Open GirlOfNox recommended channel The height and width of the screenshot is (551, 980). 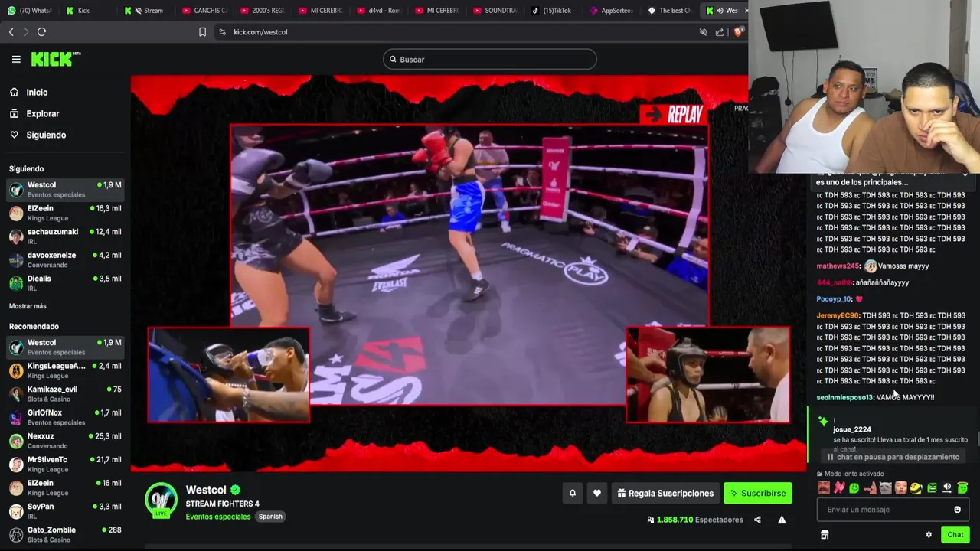65,417
